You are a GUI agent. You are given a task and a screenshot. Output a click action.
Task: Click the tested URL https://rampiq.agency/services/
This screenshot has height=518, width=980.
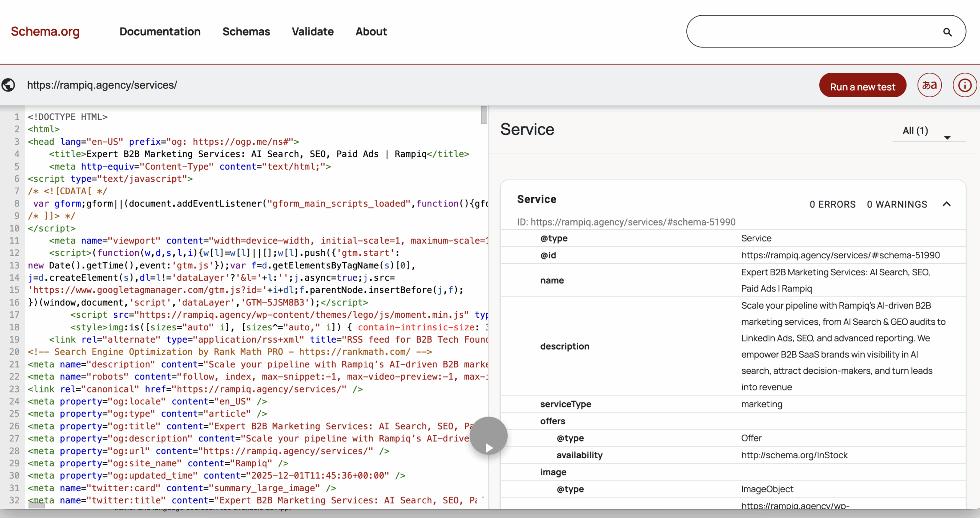pyautogui.click(x=102, y=85)
